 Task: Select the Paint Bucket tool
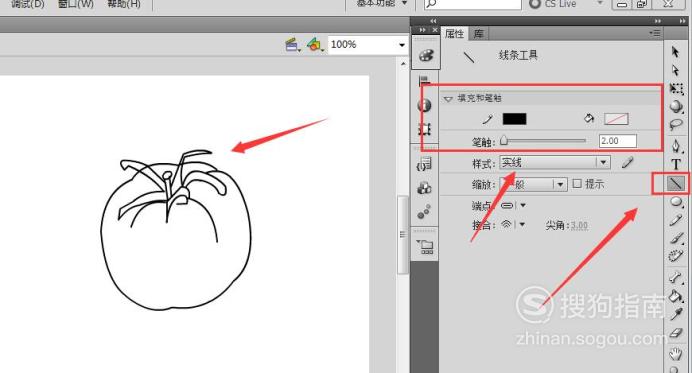676,296
